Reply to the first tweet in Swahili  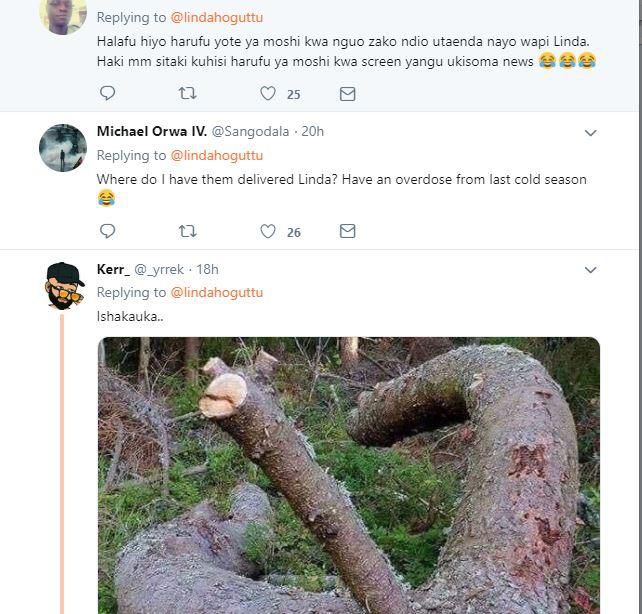tap(108, 93)
